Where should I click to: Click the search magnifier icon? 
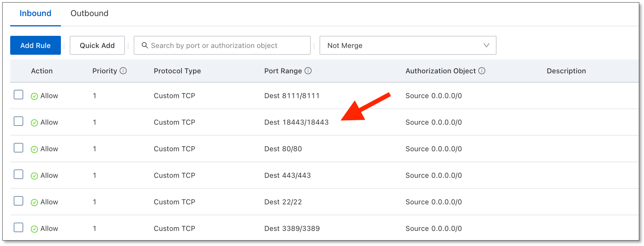[x=145, y=45]
